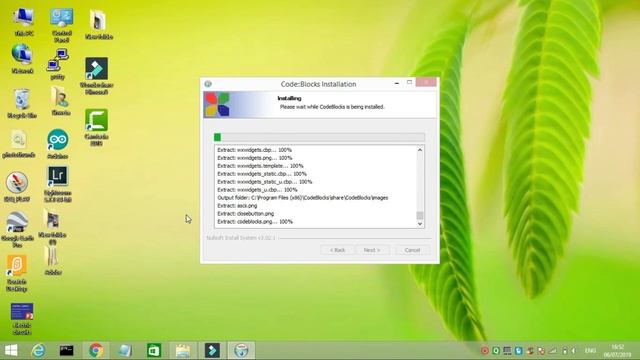Select log line 'Extract: codeblocks.png... 100%'
Viewport: 640px width, 360px height.
coord(255,222)
